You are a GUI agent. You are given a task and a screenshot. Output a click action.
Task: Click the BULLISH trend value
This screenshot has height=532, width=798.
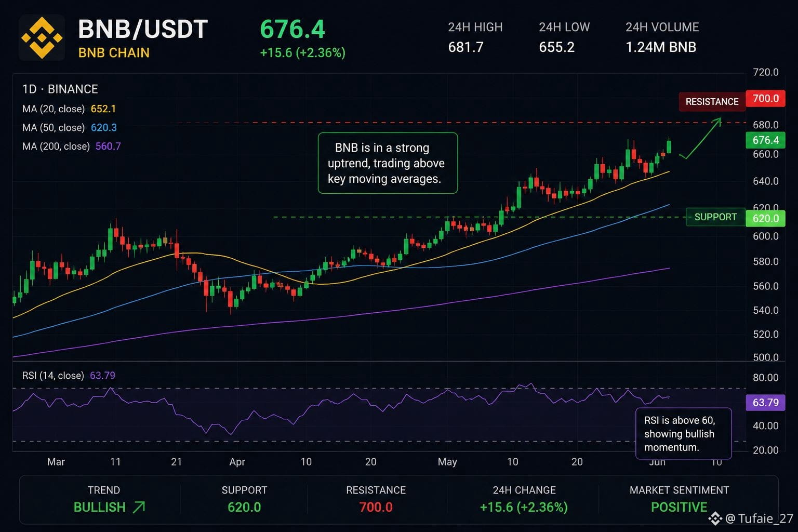pyautogui.click(x=100, y=508)
